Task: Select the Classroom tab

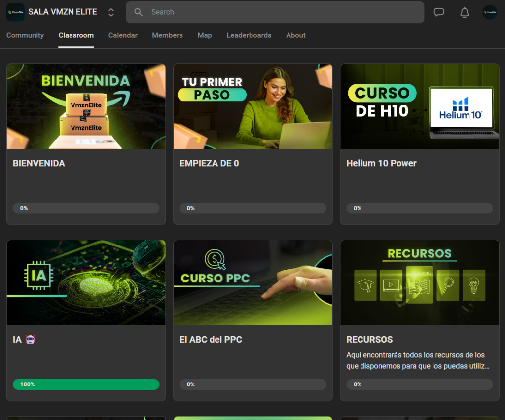Action: (76, 35)
